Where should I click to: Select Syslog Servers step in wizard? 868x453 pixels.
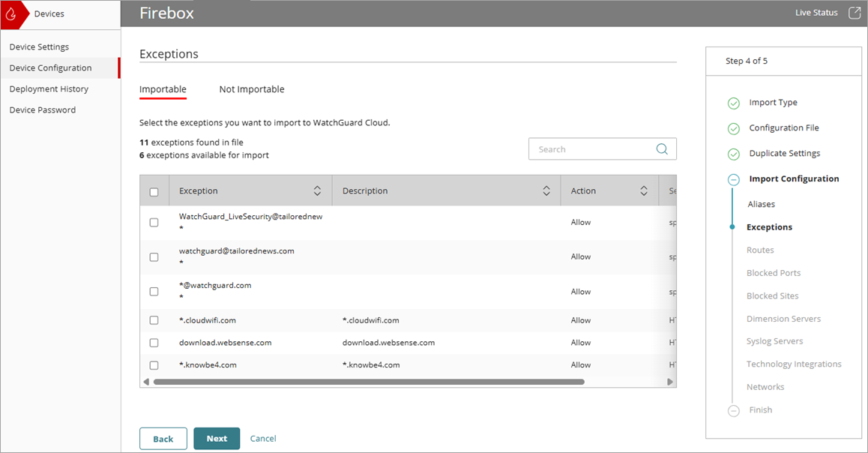[774, 342]
